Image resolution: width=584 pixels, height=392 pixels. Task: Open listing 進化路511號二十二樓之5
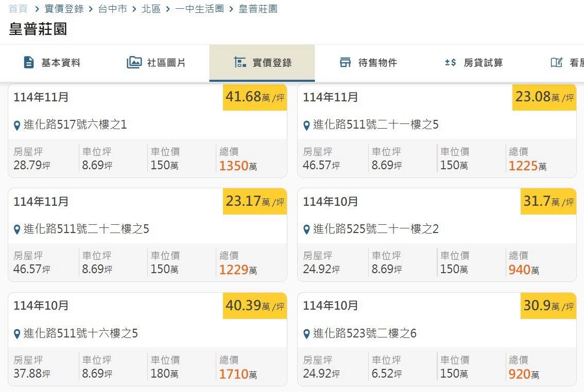(x=86, y=229)
